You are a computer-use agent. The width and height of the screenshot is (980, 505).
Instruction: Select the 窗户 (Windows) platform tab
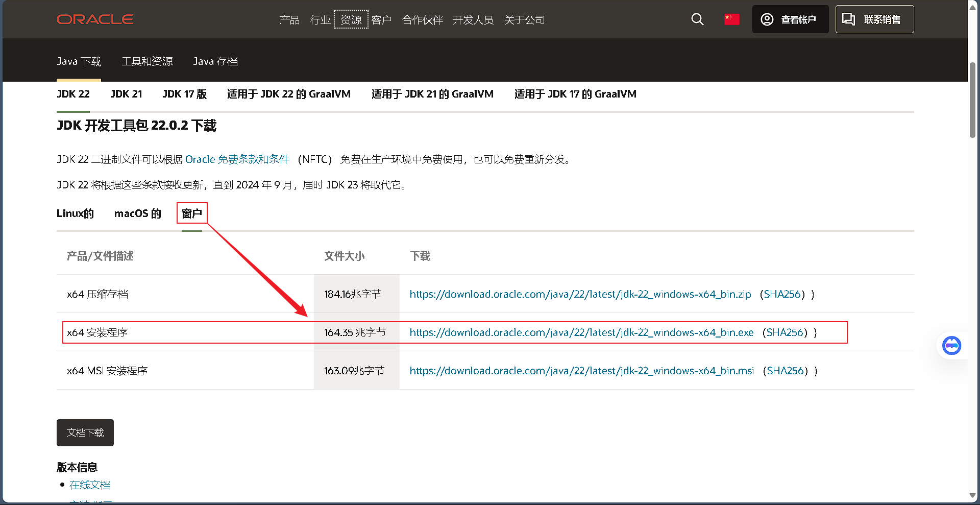coord(192,213)
